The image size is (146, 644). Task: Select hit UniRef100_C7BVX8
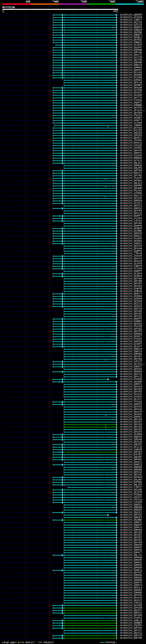point(131,254)
